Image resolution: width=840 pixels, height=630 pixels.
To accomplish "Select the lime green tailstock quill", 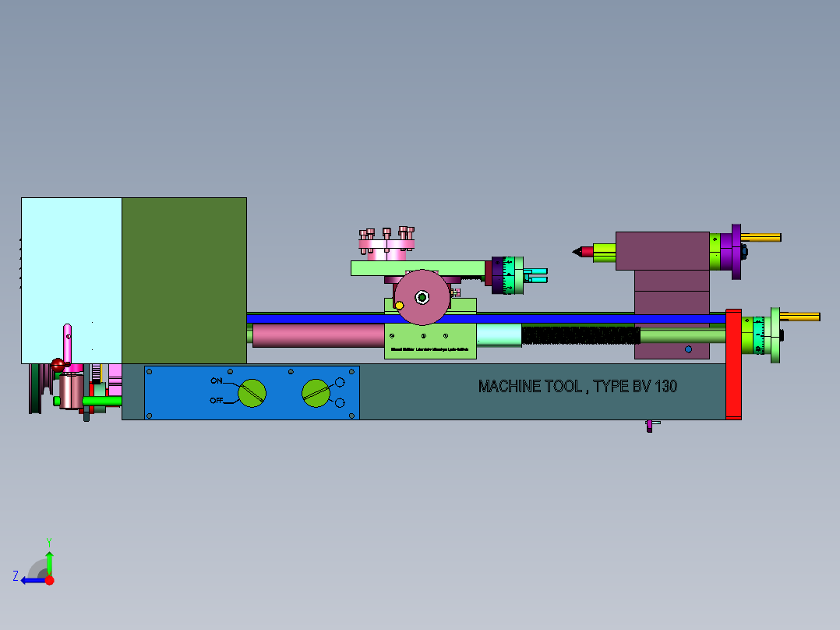I will [x=605, y=253].
